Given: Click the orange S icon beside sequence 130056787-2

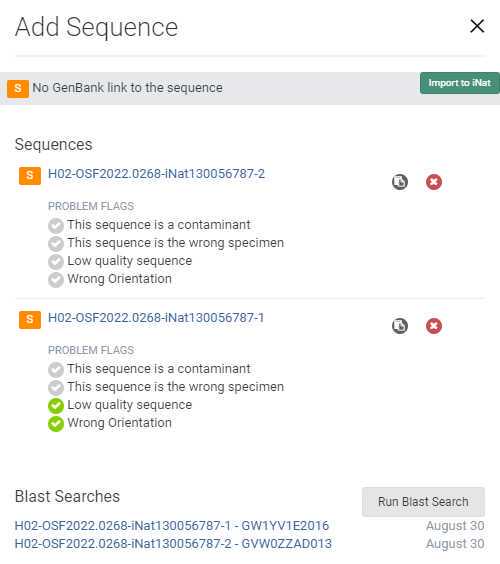Looking at the screenshot, I should pos(30,176).
